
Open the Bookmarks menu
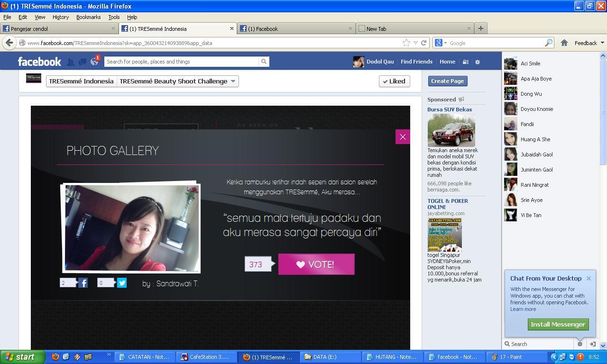click(x=88, y=17)
